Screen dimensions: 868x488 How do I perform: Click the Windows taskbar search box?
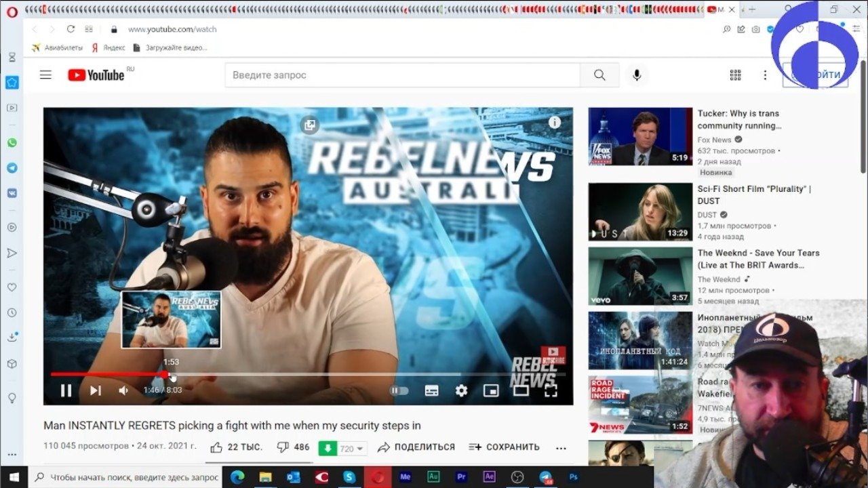tap(126, 477)
